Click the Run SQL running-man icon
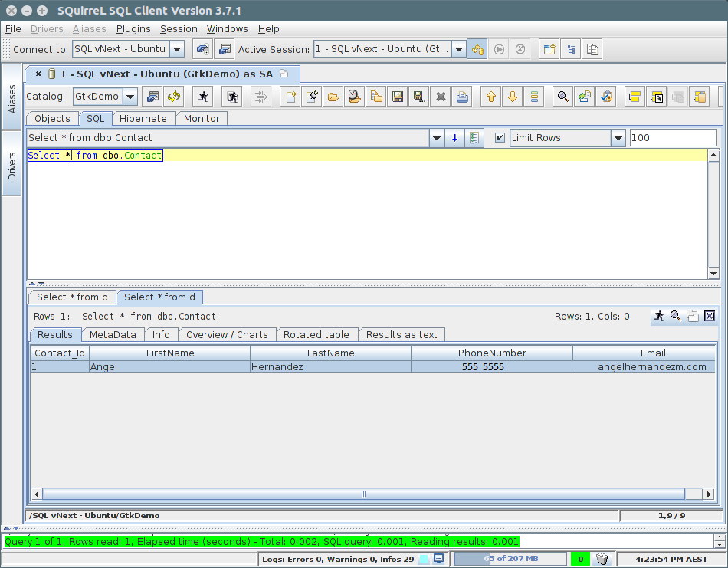 point(202,97)
